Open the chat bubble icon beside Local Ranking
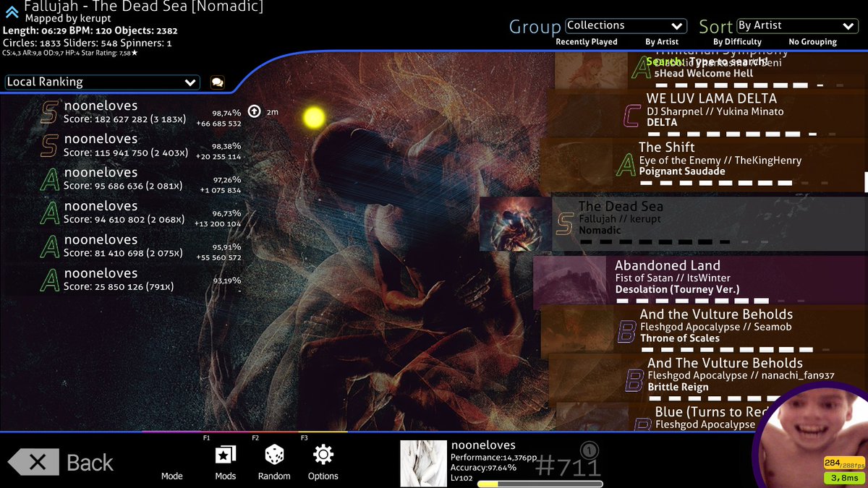This screenshot has width=868, height=488. pos(217,82)
